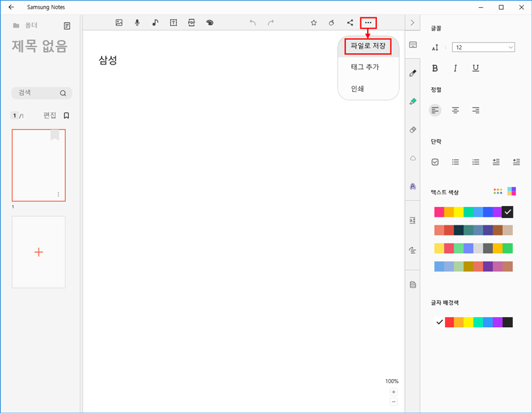
Task: Redo the last undone action
Action: pos(271,23)
